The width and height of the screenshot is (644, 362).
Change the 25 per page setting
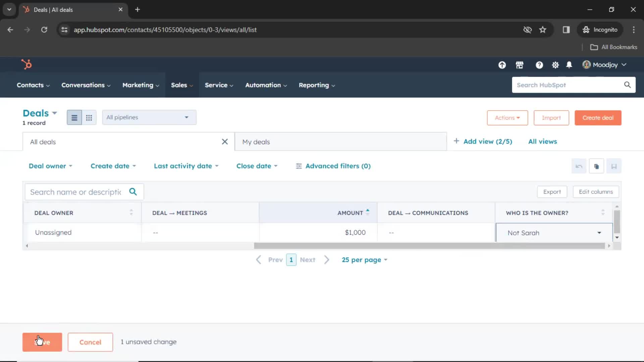pos(364,260)
